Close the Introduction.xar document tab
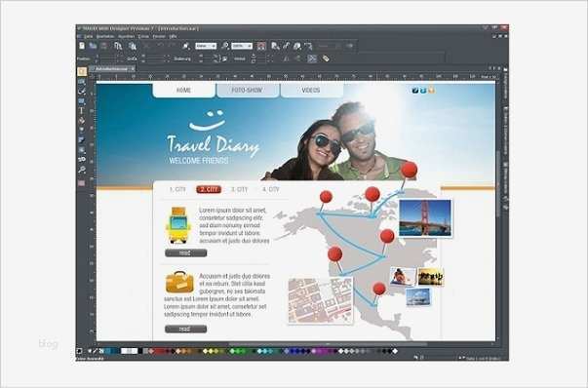 point(133,69)
